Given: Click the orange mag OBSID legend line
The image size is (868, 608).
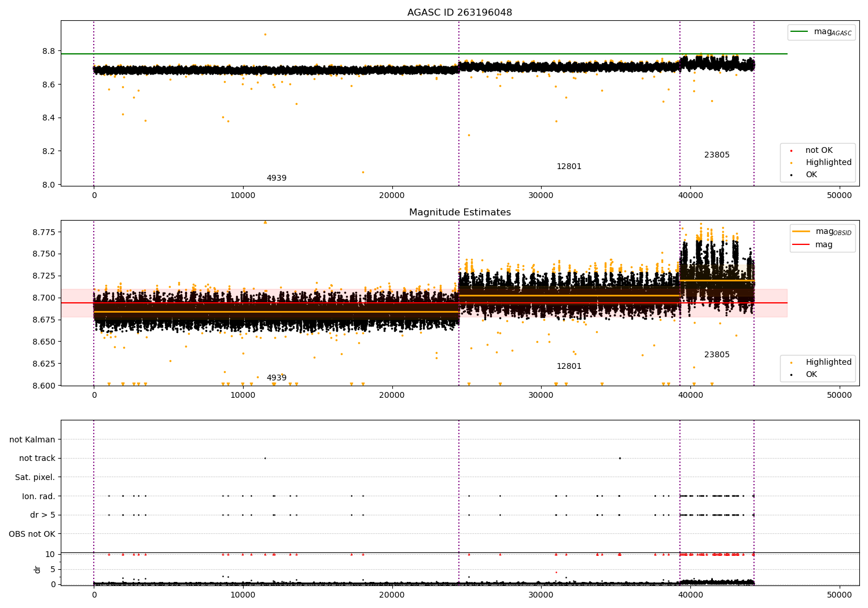Looking at the screenshot, I should pyautogui.click(x=801, y=232).
